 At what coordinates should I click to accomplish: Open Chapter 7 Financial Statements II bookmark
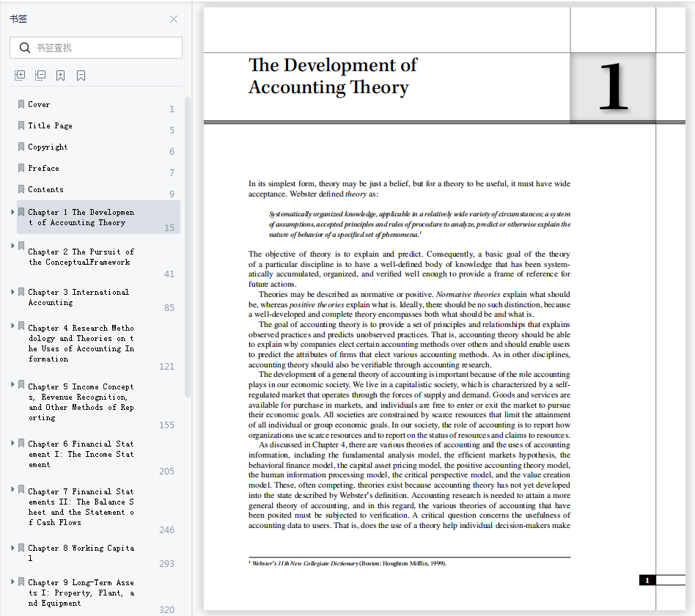point(81,507)
